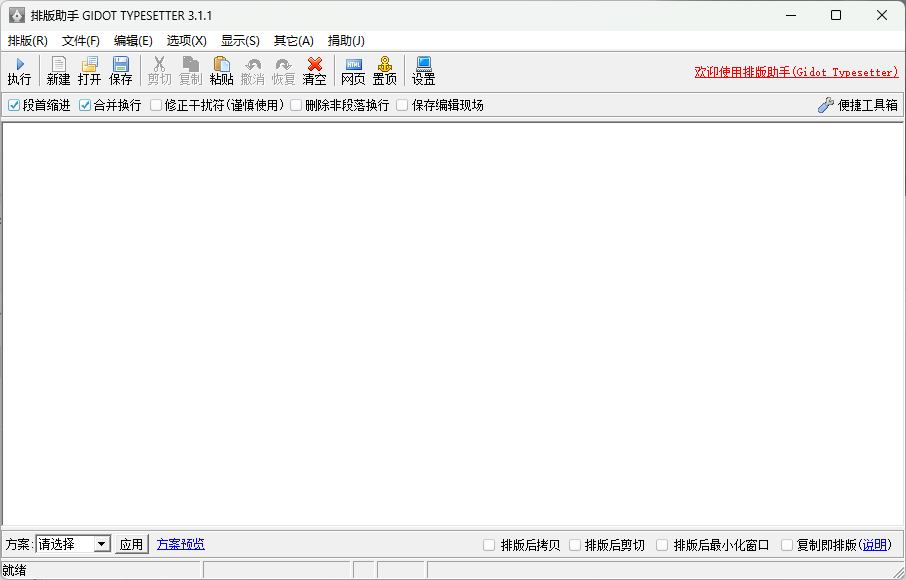Open the 显示(S) menu
Viewport: 906px width, 580px height.
(x=240, y=40)
